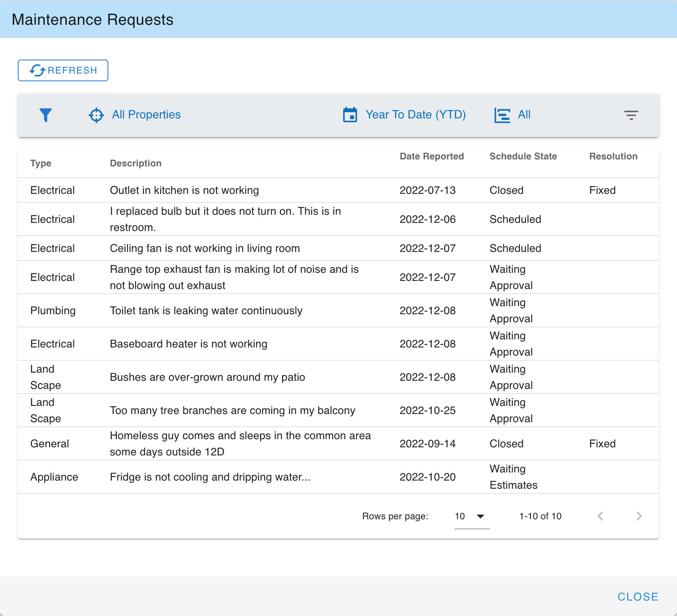Viewport: 677px width, 616px height.
Task: Click the crosshair properties target icon
Action: [96, 115]
